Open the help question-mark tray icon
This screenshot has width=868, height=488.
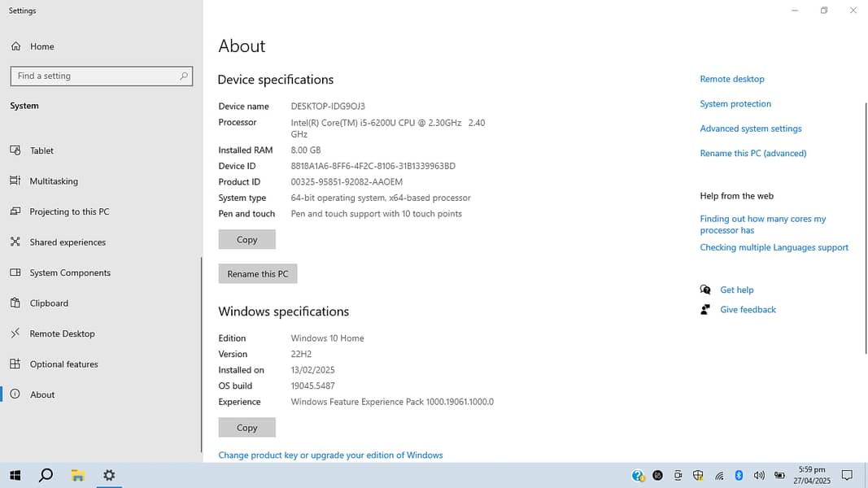[638, 475]
